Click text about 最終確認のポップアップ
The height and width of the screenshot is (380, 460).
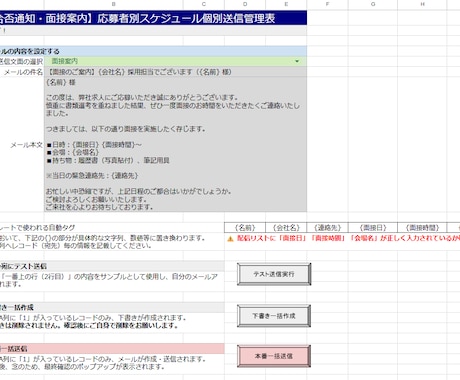(x=82, y=367)
